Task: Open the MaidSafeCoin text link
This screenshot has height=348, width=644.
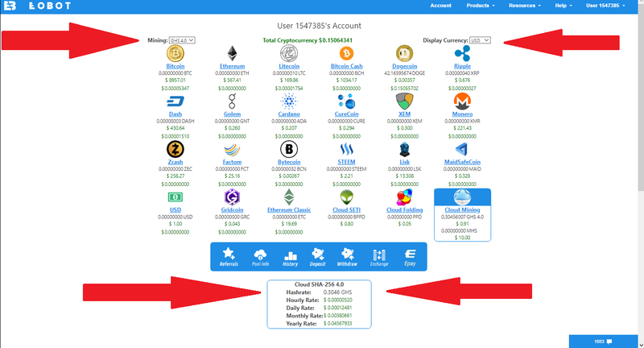Action: [462, 162]
